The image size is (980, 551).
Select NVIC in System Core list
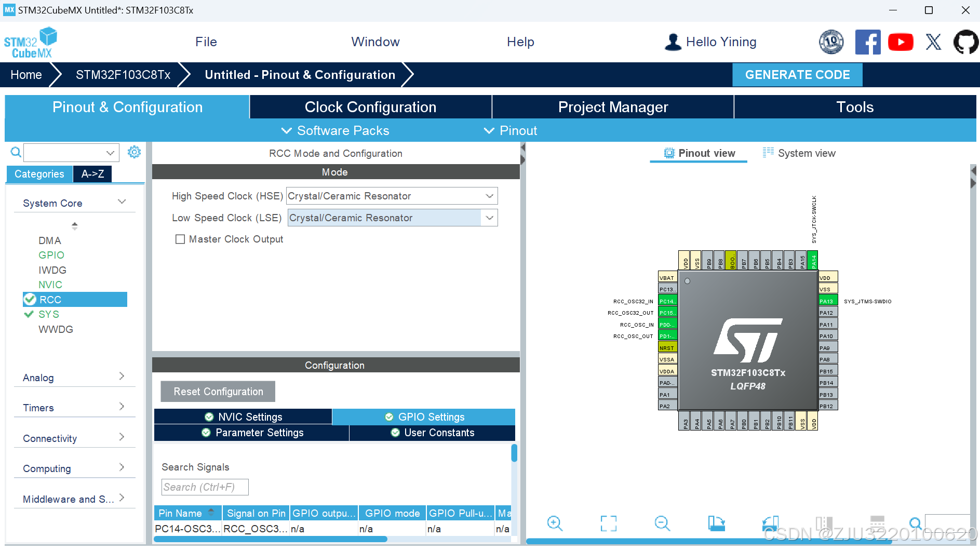(x=50, y=285)
